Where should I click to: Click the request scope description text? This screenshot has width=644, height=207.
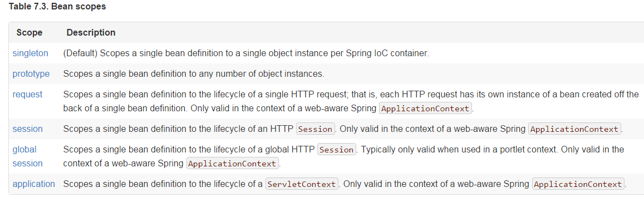pos(351,101)
